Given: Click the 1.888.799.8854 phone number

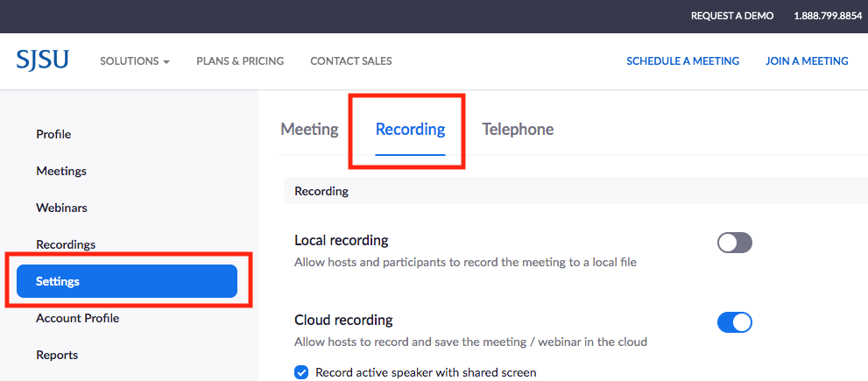Looking at the screenshot, I should 827,16.
